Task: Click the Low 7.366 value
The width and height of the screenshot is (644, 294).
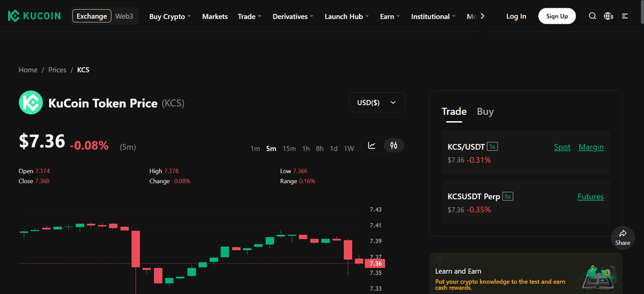Action: tap(300, 171)
